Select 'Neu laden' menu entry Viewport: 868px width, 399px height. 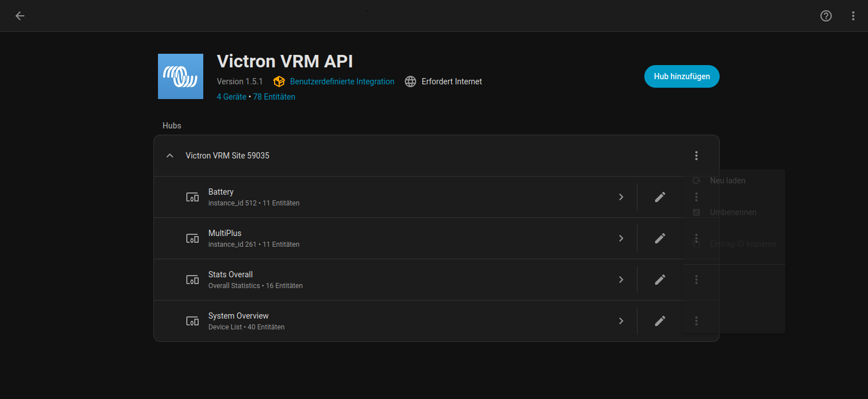[x=728, y=181]
